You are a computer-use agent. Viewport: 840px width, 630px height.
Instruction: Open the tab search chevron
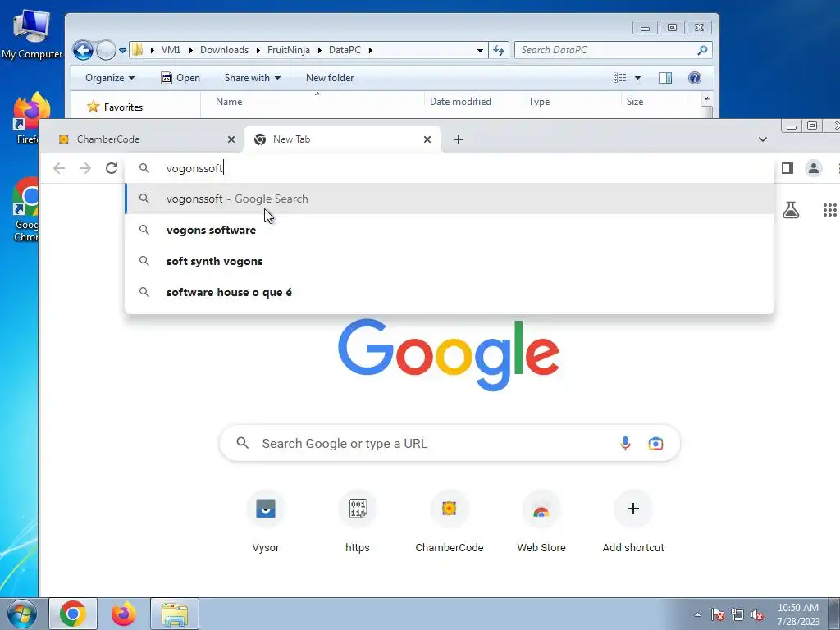pos(762,139)
